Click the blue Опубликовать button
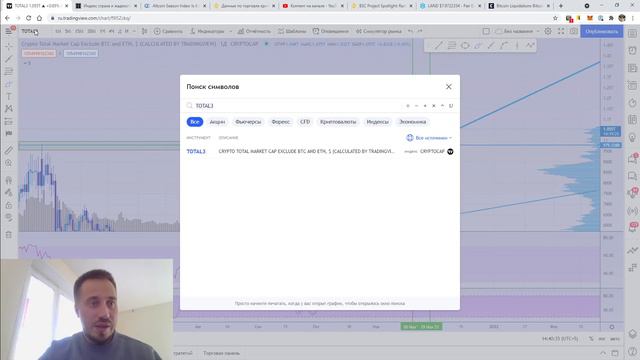The height and width of the screenshot is (360, 640). tap(602, 31)
